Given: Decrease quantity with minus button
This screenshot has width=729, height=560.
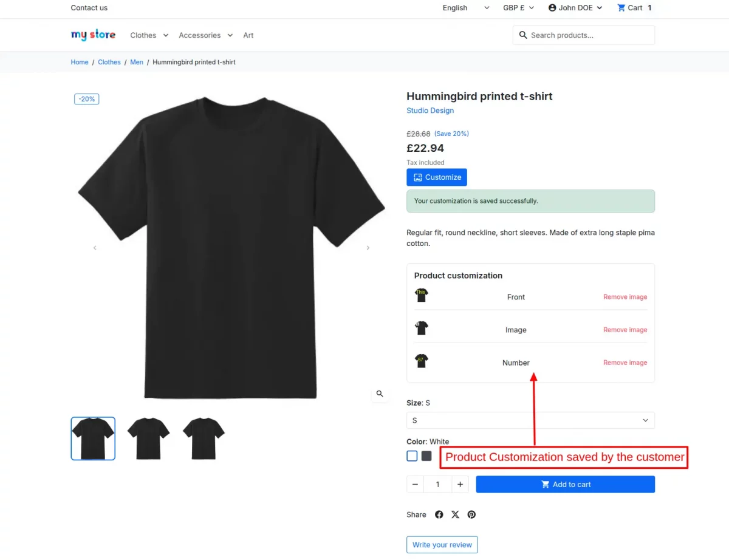Looking at the screenshot, I should (x=415, y=484).
